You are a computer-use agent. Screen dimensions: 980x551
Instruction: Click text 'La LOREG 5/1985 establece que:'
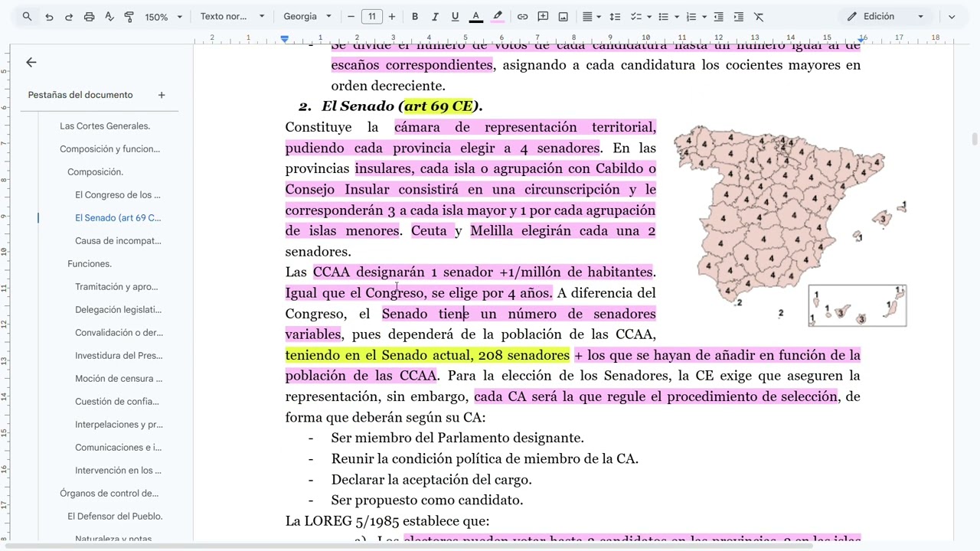coord(387,521)
